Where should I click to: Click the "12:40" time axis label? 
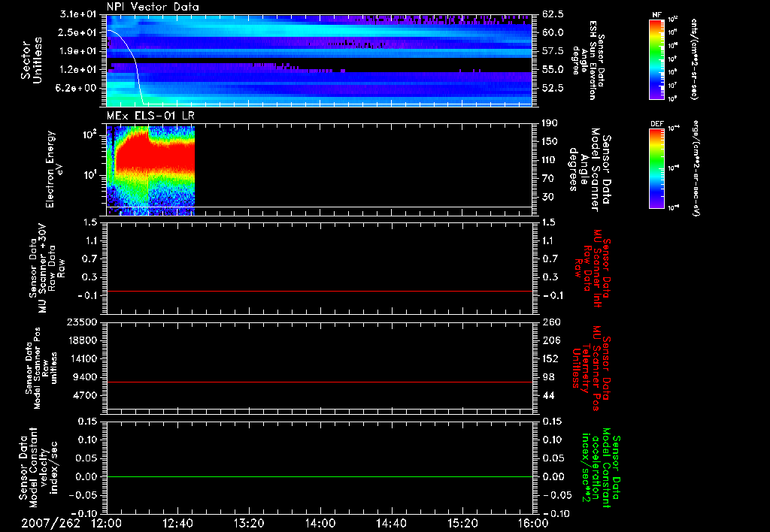tap(177, 523)
